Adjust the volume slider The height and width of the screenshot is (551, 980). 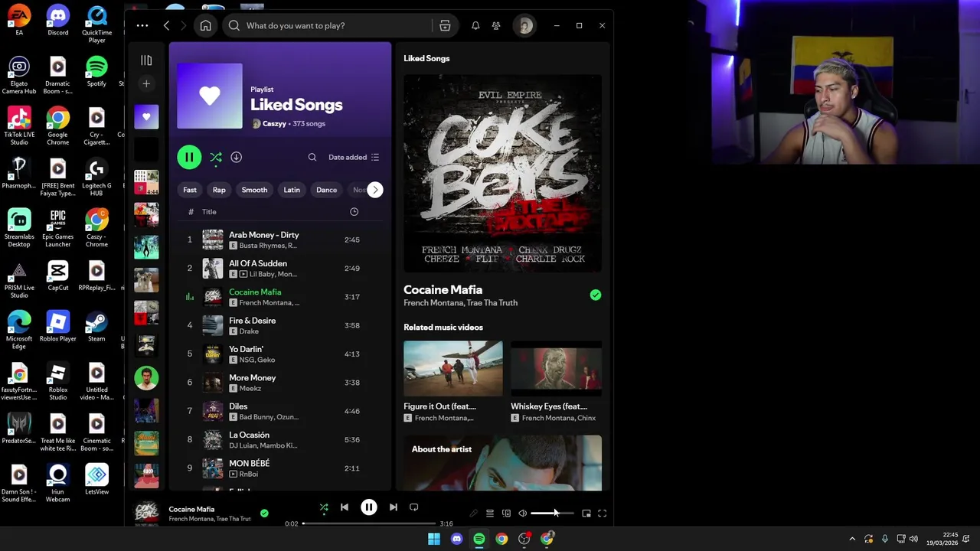552,514
